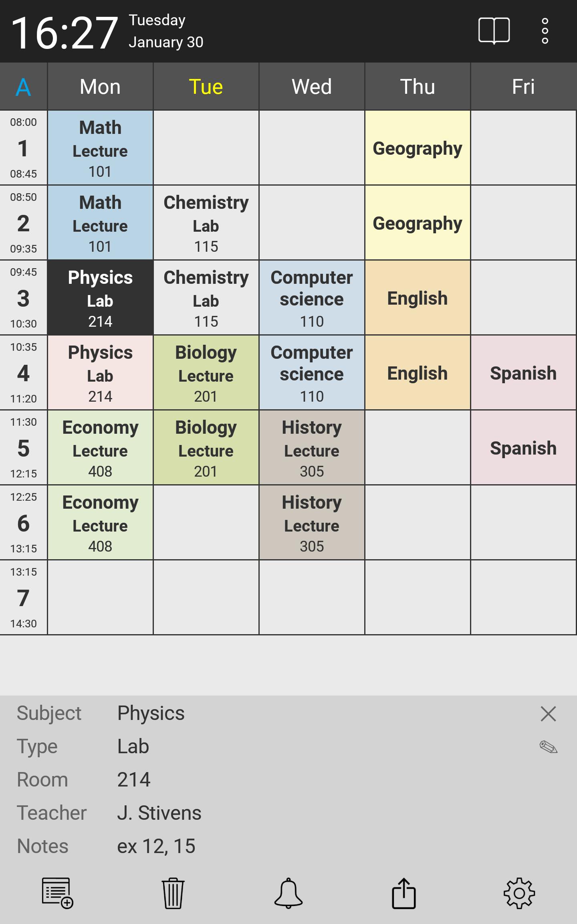Image resolution: width=577 pixels, height=924 pixels.
Task: Open Wednesday History Lecture in period 5
Action: click(312, 448)
